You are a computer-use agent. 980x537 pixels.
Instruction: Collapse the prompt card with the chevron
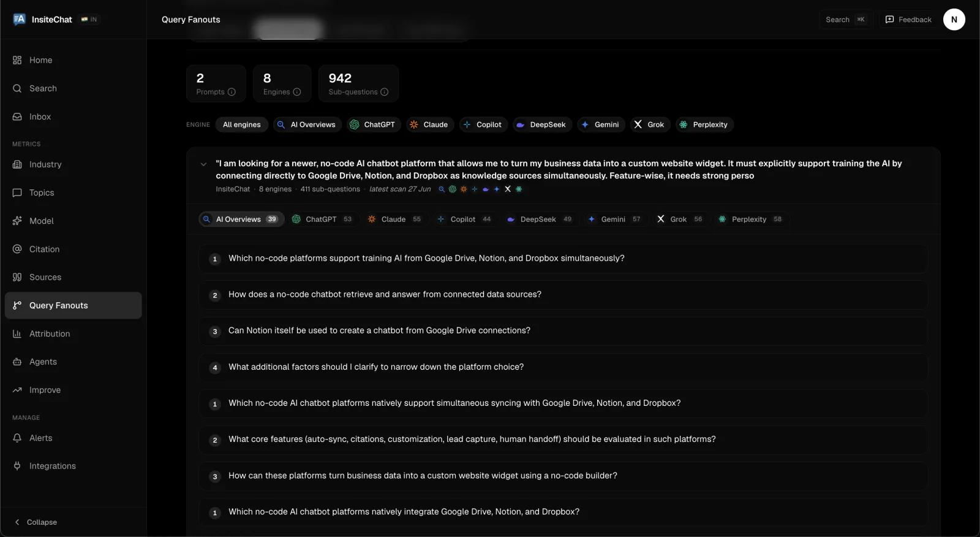(203, 164)
